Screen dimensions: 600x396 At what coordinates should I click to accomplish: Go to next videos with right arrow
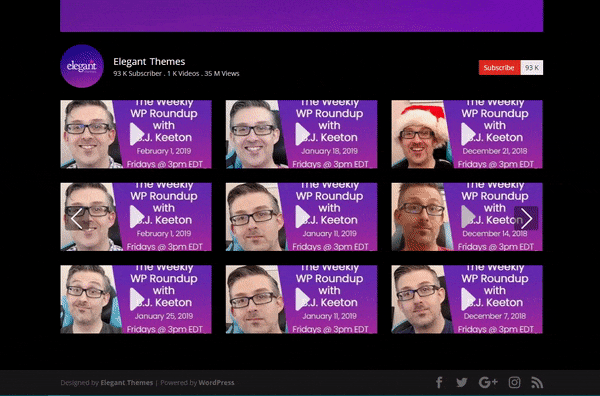(x=526, y=218)
